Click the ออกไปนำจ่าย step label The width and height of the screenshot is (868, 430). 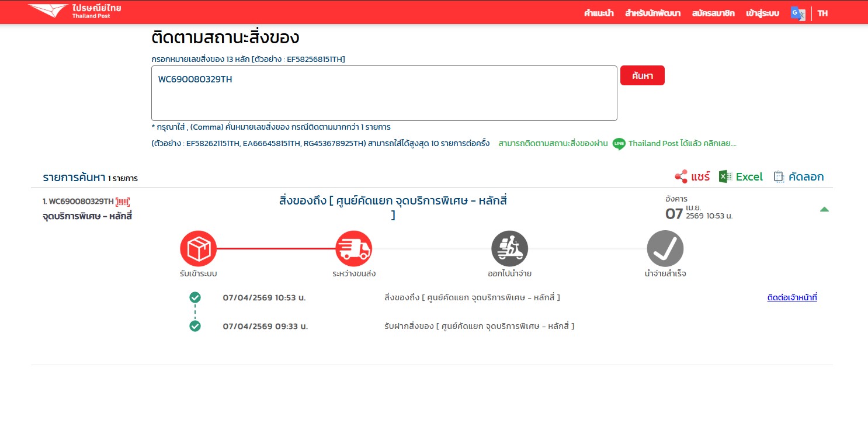coord(510,273)
